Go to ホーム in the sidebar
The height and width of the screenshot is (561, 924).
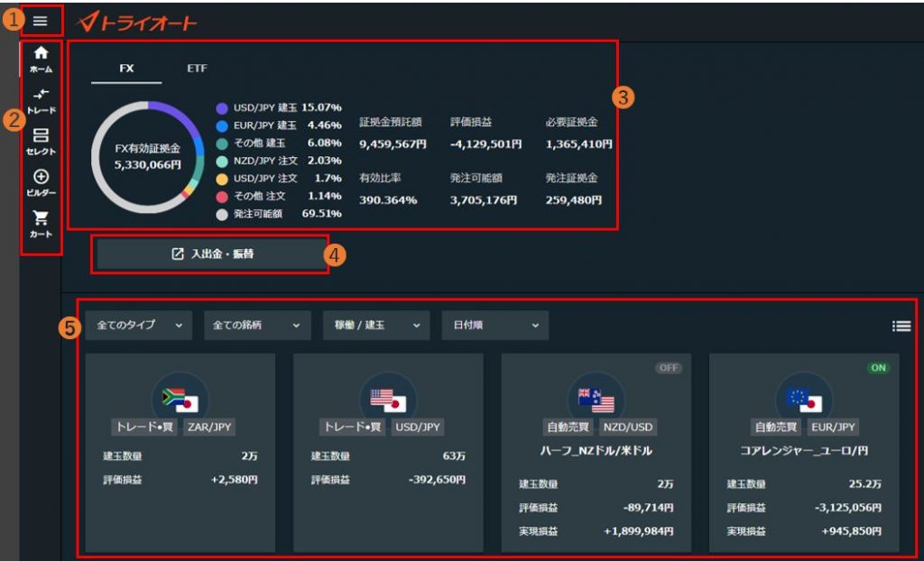(41, 60)
